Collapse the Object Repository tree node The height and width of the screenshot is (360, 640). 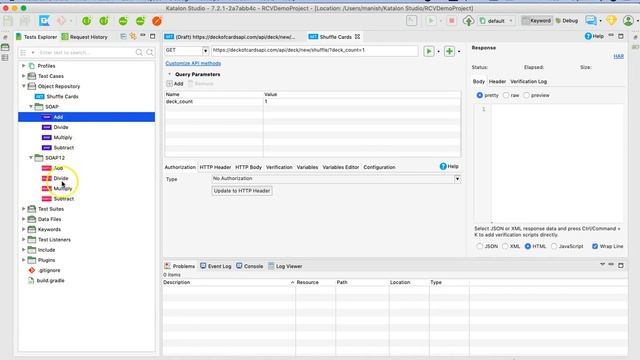click(x=24, y=86)
